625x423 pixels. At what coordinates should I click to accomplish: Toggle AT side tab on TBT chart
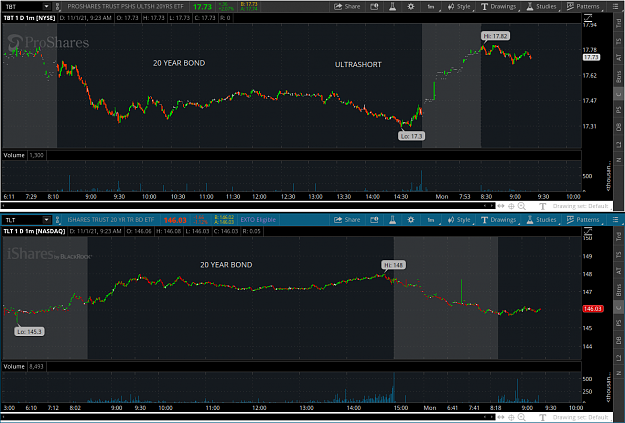618,57
